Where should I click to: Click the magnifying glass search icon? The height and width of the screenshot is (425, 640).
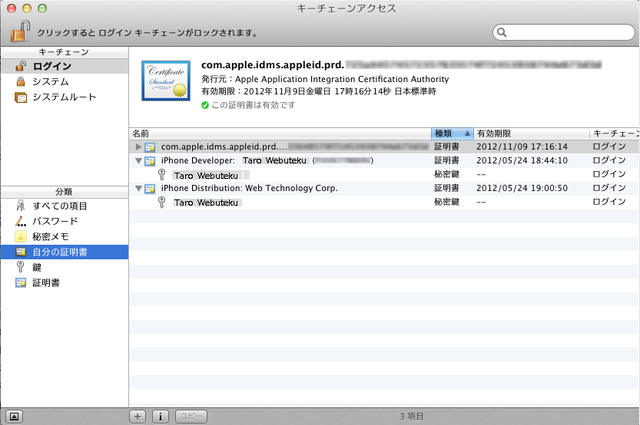click(x=502, y=32)
